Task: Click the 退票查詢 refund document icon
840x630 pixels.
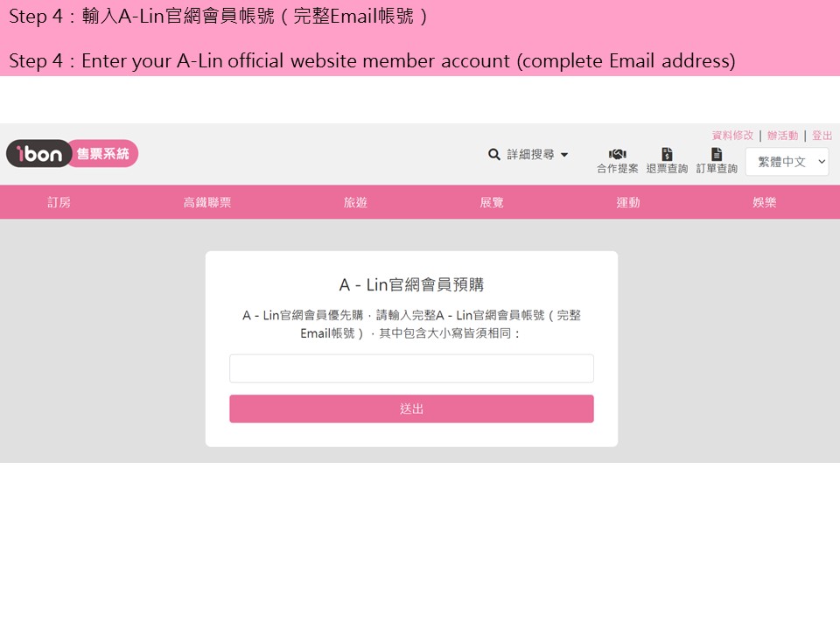Action: coord(667,154)
